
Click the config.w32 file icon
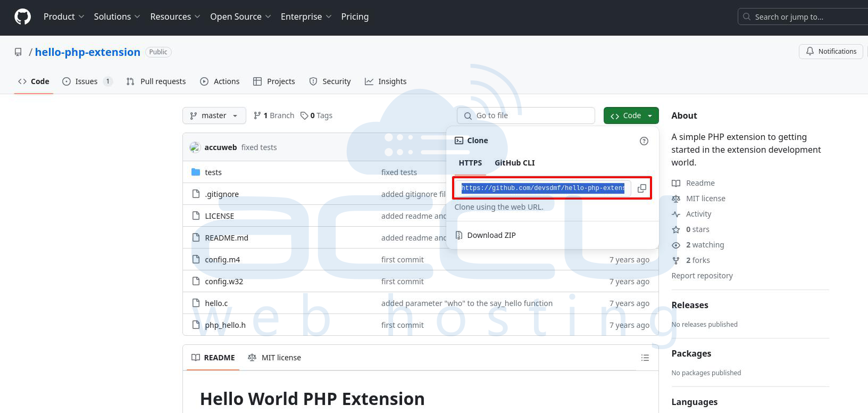click(196, 281)
